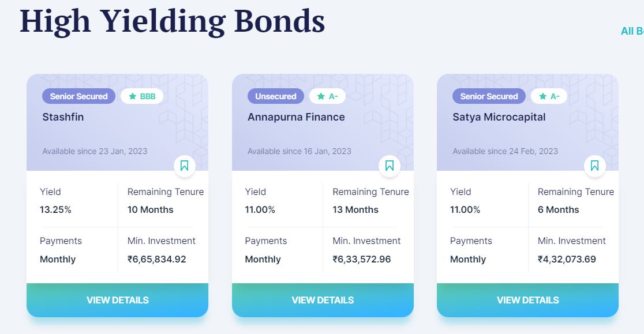View details for Stashfin bond

118,300
